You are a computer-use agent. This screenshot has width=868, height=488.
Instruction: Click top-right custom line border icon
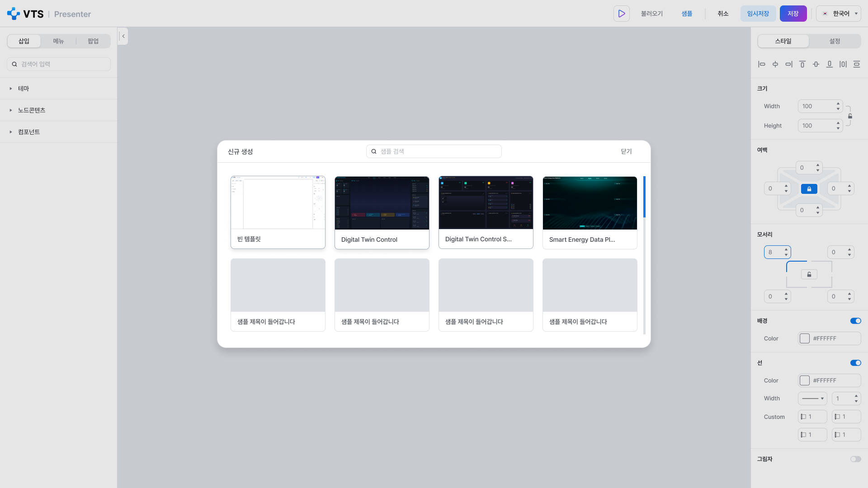pos(837,417)
